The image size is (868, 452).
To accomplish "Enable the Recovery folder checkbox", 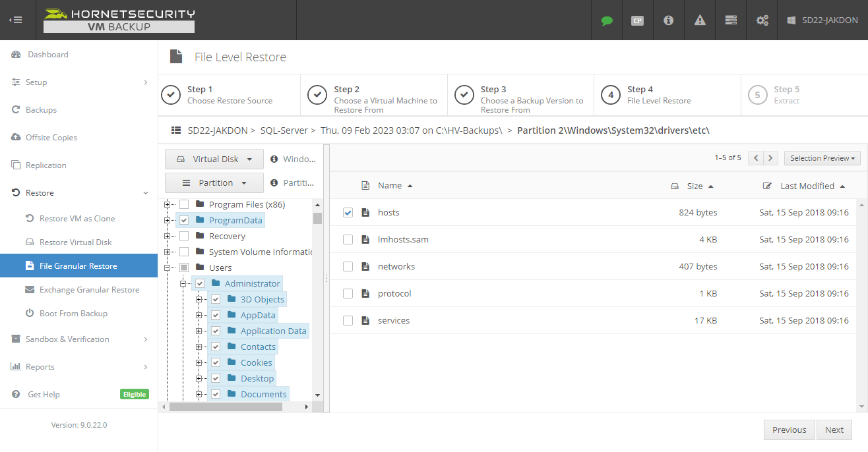I will [184, 235].
